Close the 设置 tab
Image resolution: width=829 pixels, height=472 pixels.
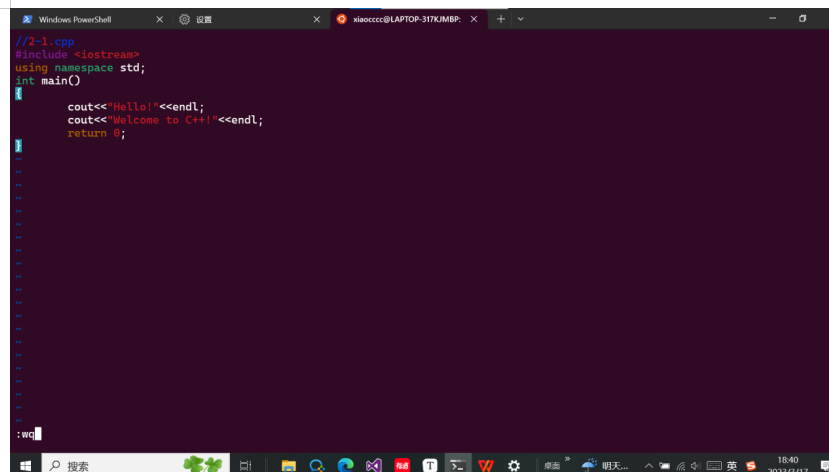(317, 20)
